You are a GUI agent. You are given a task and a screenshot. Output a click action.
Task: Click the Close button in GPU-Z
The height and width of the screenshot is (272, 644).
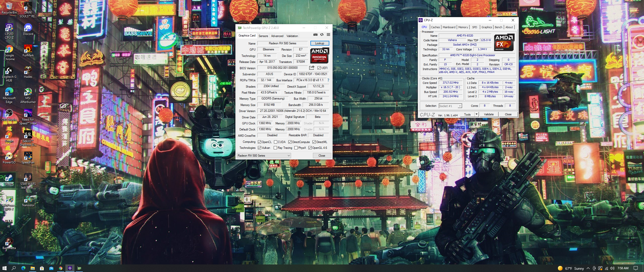click(322, 156)
